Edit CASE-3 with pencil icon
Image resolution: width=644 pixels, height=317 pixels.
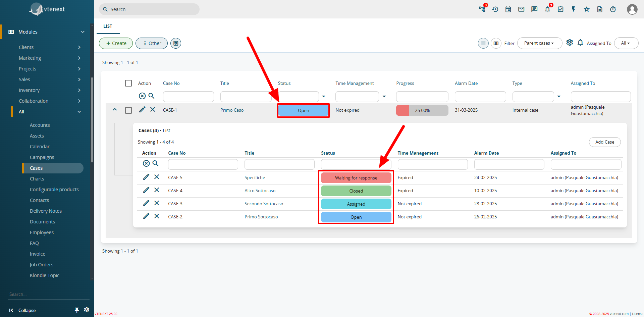(146, 203)
